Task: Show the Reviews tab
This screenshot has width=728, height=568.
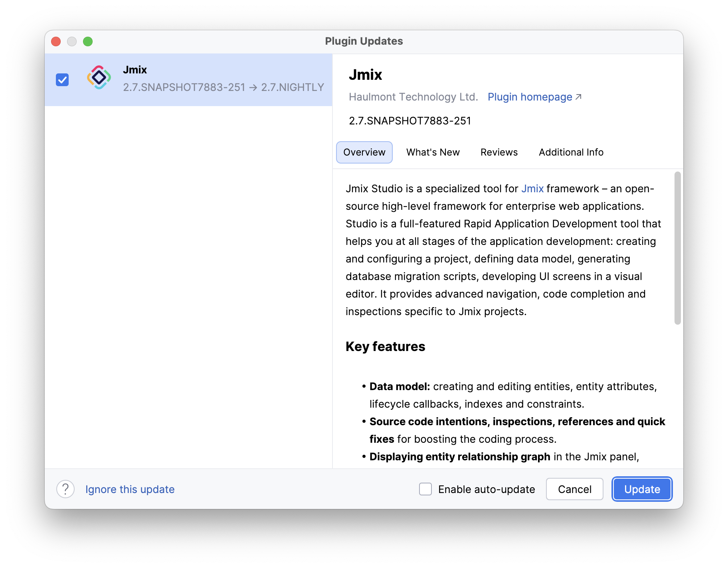Action: 499,152
